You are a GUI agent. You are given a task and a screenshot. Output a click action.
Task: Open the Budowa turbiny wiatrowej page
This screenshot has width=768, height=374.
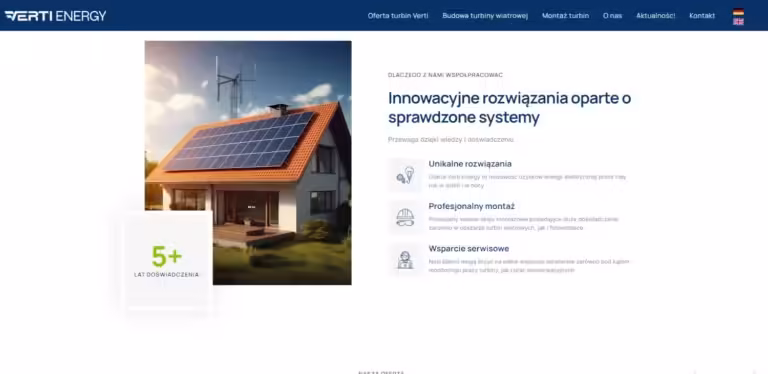tap(485, 16)
